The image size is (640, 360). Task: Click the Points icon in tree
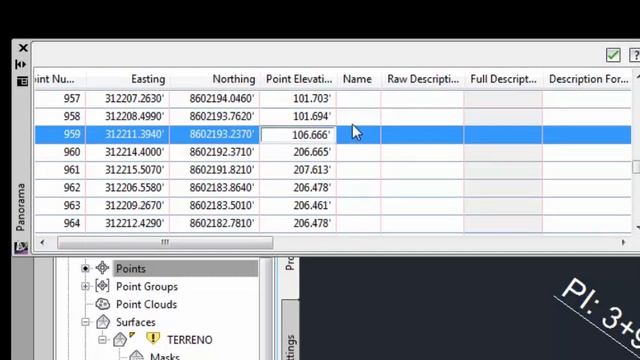102,268
